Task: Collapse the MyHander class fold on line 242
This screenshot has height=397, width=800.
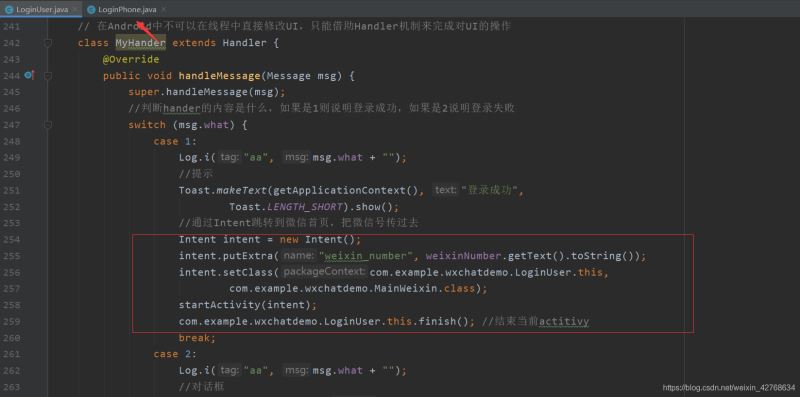Action: coord(47,43)
